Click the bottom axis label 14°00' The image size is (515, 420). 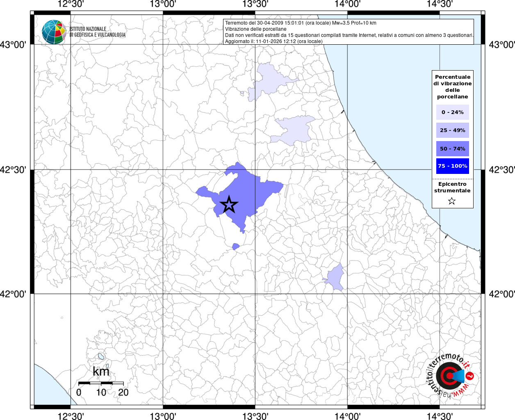click(348, 416)
